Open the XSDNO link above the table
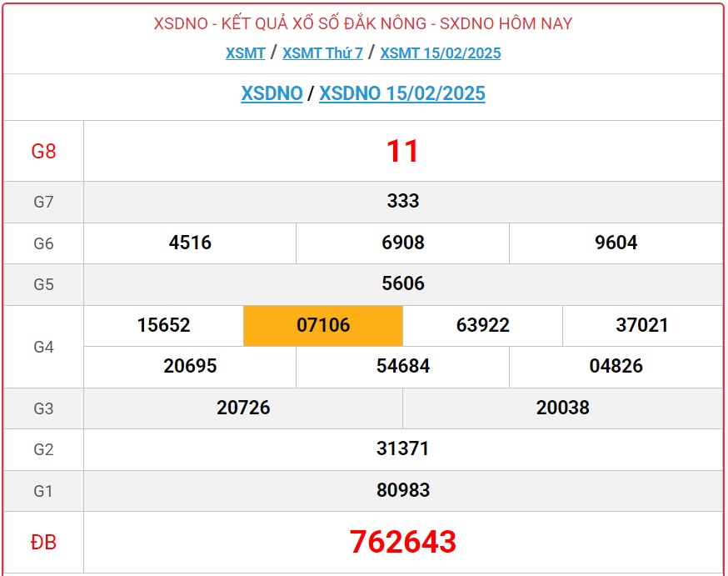 click(270, 94)
